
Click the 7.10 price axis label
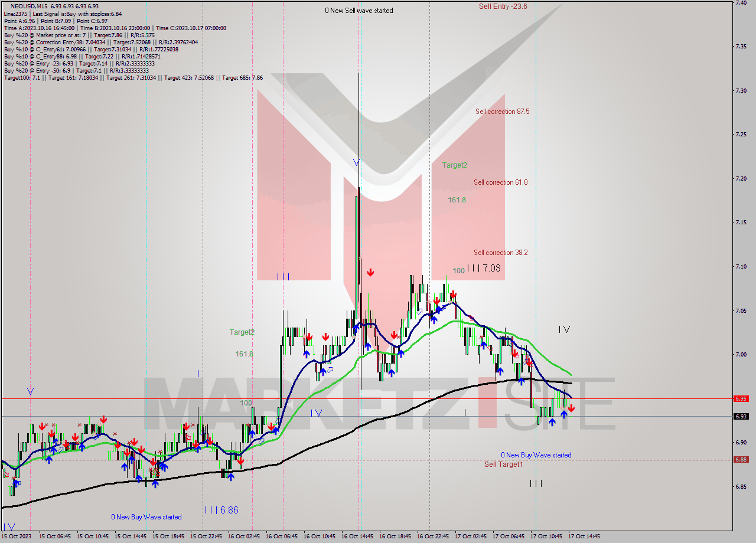coord(741,267)
